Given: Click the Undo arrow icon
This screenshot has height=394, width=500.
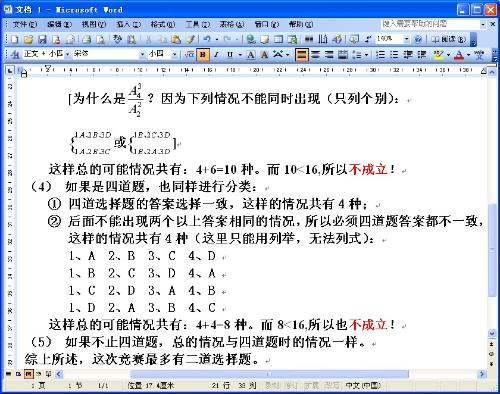Looking at the screenshot, I should (x=207, y=39).
